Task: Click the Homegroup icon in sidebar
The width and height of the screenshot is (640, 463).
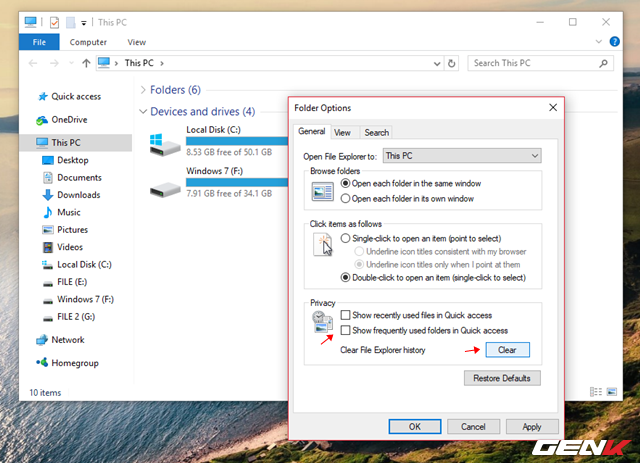Action: tap(42, 363)
